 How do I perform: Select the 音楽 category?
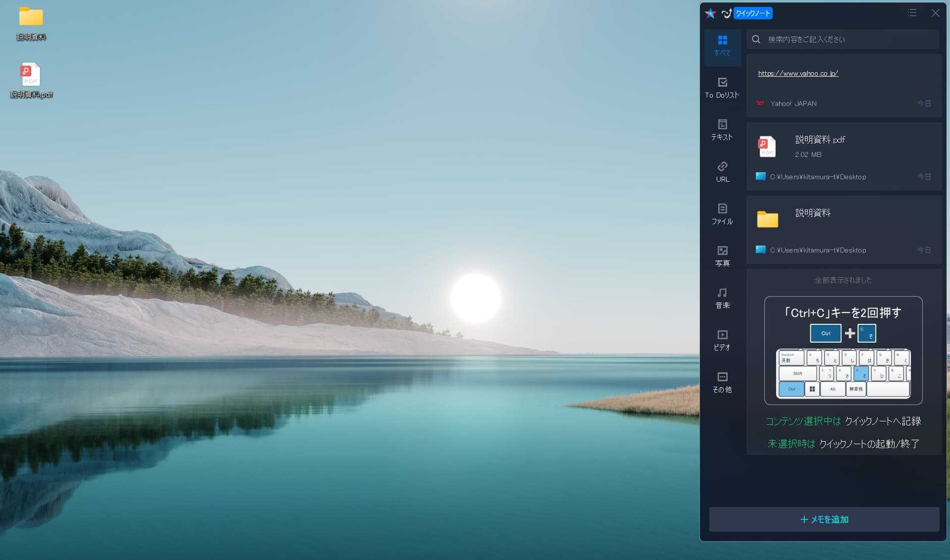tap(722, 298)
